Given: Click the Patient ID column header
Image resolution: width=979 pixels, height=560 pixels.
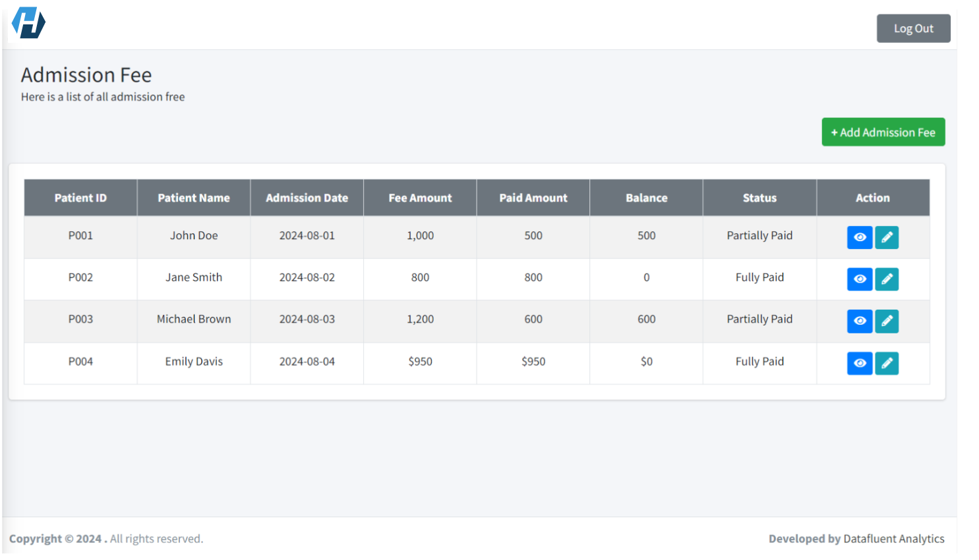Looking at the screenshot, I should pyautogui.click(x=80, y=198).
